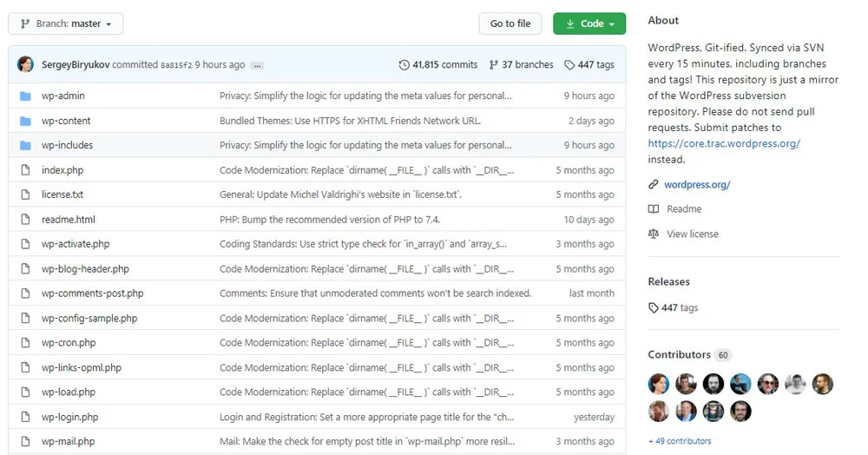View the 41,815 commits history
The width and height of the screenshot is (868, 455).
click(444, 65)
